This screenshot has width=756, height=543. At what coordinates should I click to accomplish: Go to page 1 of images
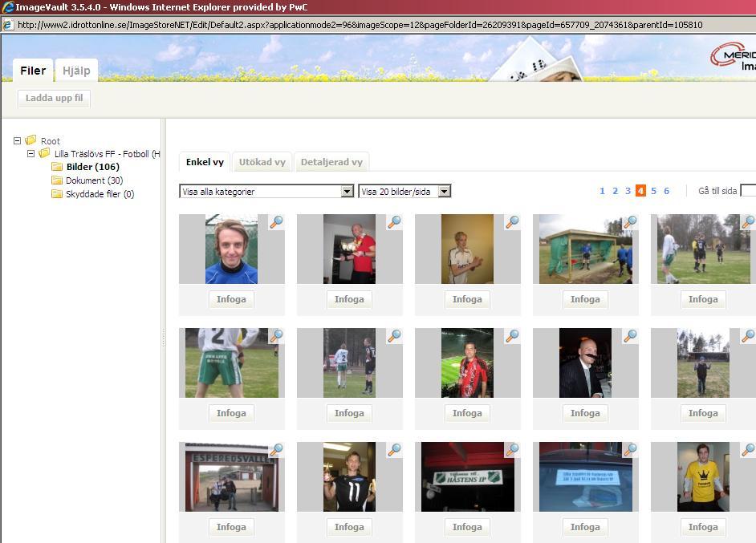point(602,191)
